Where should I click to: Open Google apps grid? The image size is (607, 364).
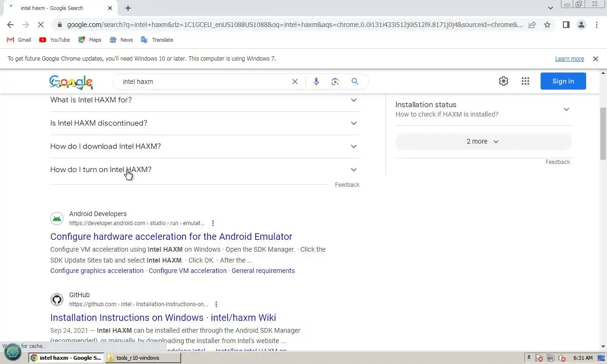pyautogui.click(x=525, y=81)
